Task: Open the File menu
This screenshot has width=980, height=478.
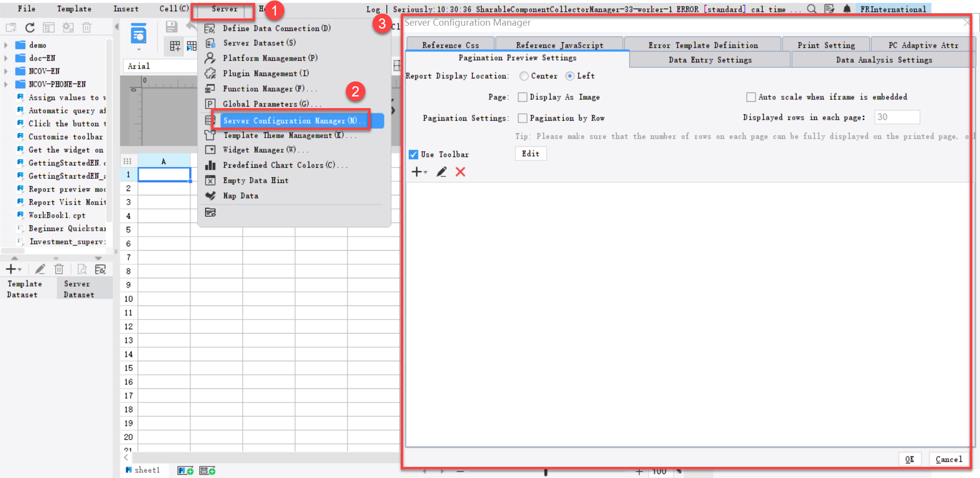Action: click(x=27, y=9)
